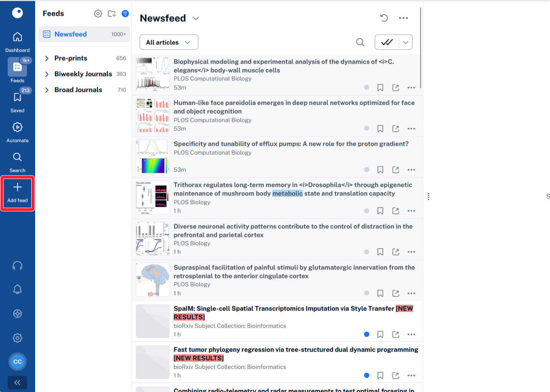Viewport: 550px width, 392px height.
Task: Toggle read status on the SpaIM article
Action: click(x=366, y=334)
